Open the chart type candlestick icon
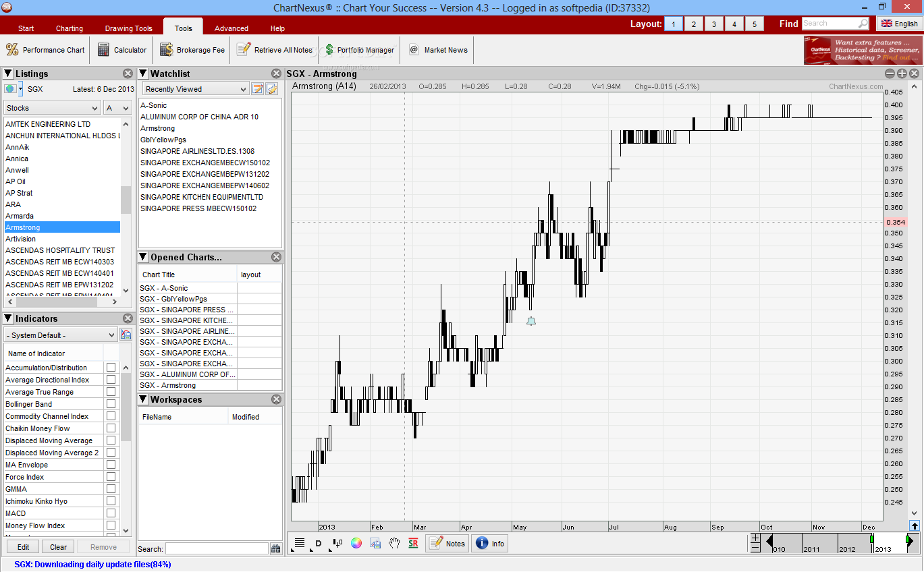Viewport: 924px width, 572px height. [x=337, y=543]
